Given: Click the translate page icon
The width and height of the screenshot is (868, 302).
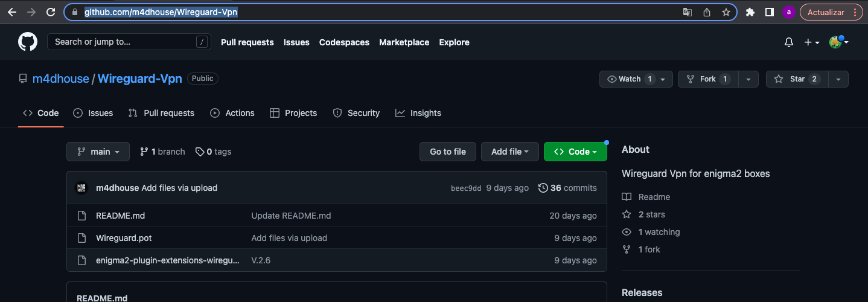Looking at the screenshot, I should click(688, 12).
